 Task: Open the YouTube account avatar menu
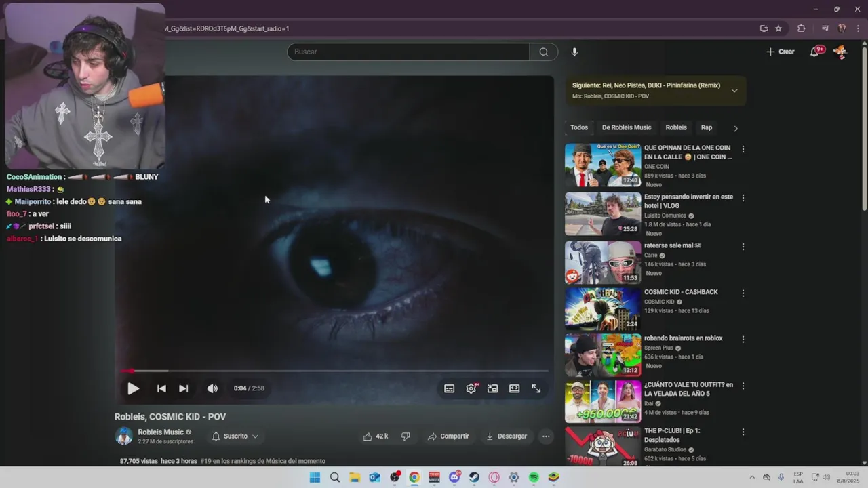pos(840,52)
